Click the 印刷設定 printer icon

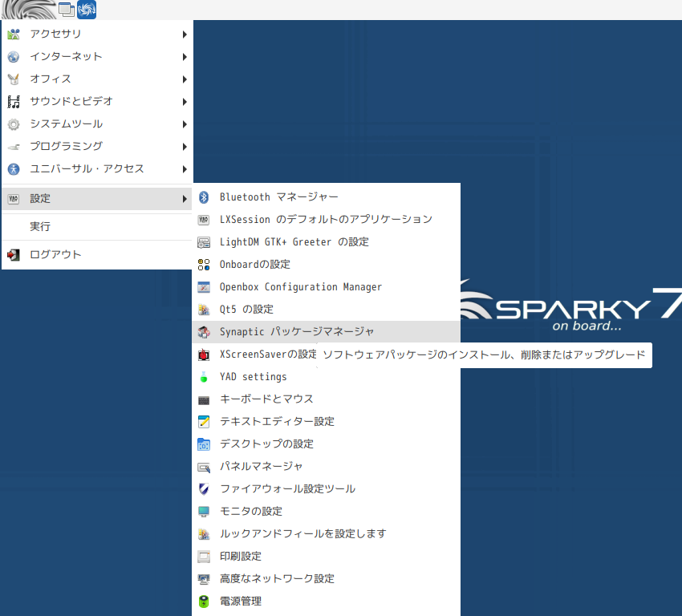[x=204, y=557]
